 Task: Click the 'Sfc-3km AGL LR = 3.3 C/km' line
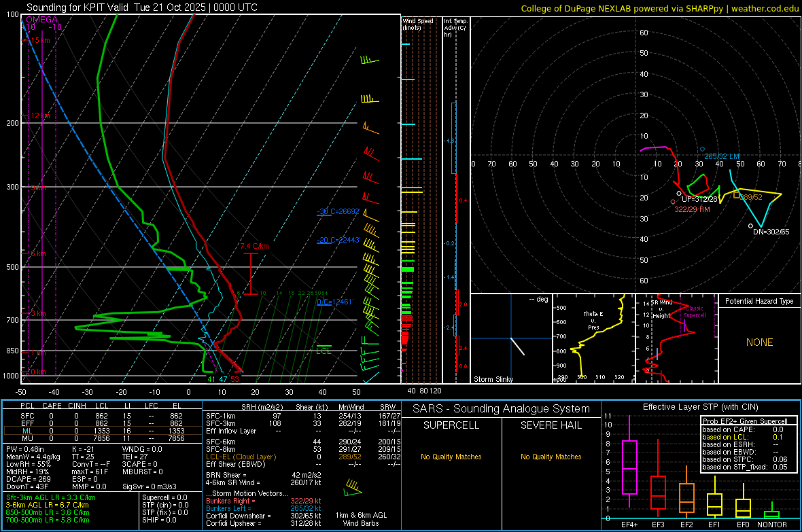[x=51, y=497]
